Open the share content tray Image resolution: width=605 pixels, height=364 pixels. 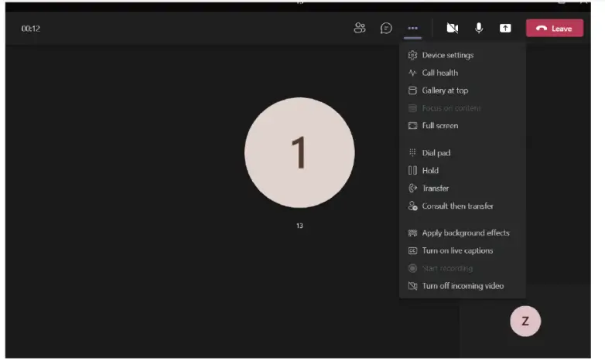[505, 28]
